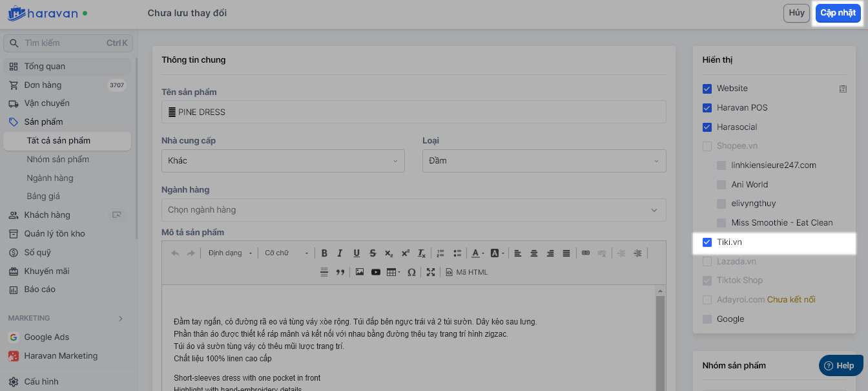The image size is (868, 391).
Task: Click the screen icon beside Khách hàng
Action: click(x=117, y=215)
